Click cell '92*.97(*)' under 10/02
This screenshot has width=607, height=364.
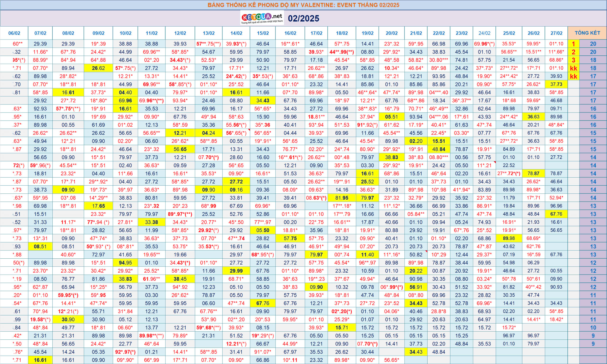click(125, 352)
